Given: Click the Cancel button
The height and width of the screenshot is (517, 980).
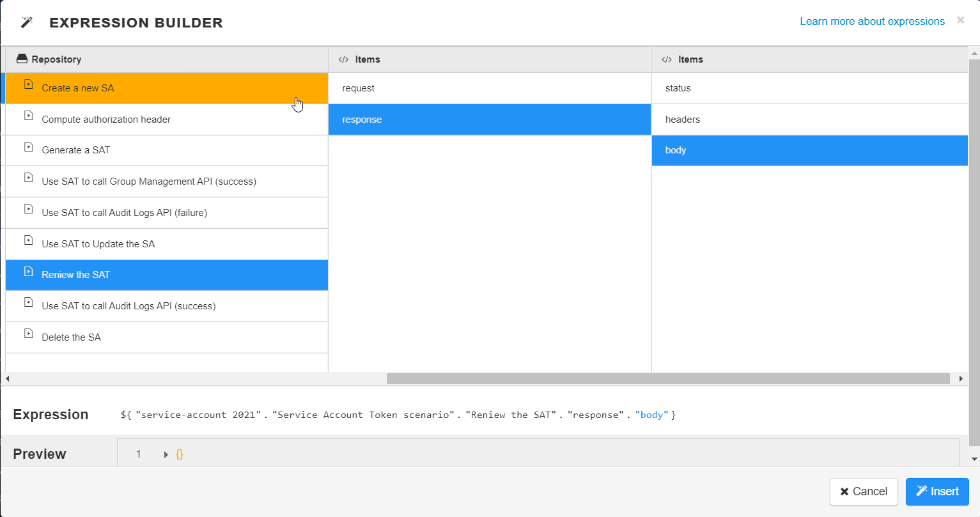Looking at the screenshot, I should (x=864, y=491).
